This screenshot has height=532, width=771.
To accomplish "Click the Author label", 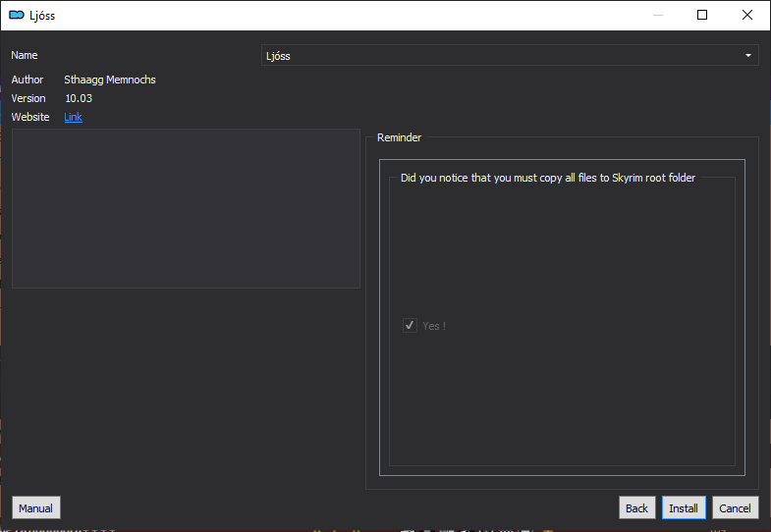I will pyautogui.click(x=28, y=80).
